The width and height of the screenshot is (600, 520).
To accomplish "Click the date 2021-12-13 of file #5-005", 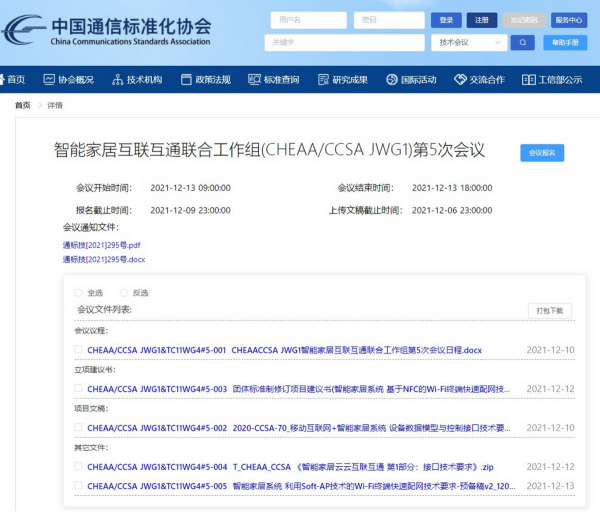I will click(551, 486).
